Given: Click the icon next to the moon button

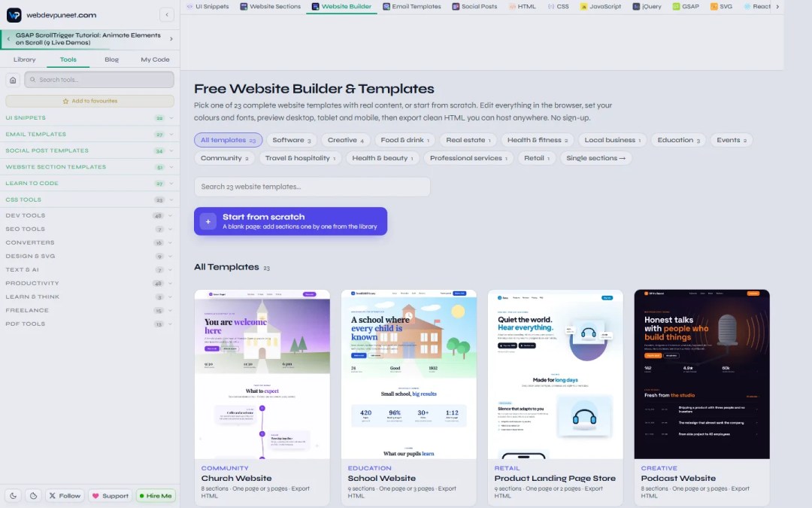Looking at the screenshot, I should click(34, 495).
